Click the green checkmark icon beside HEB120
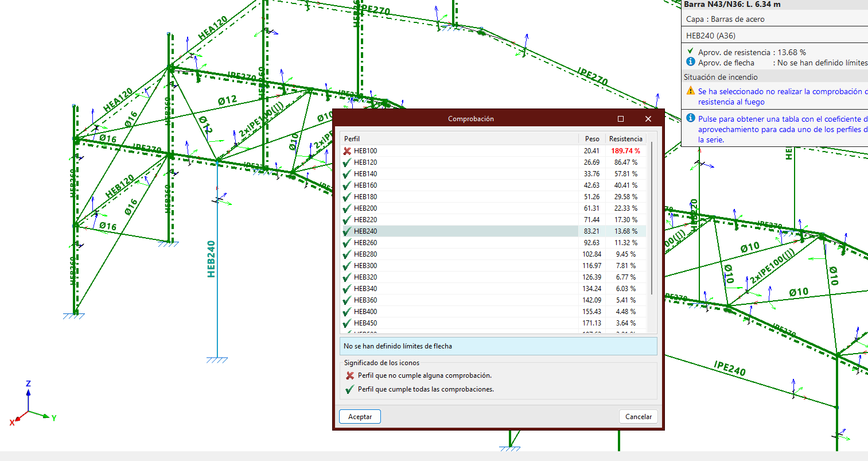This screenshot has width=868, height=461. [x=347, y=162]
